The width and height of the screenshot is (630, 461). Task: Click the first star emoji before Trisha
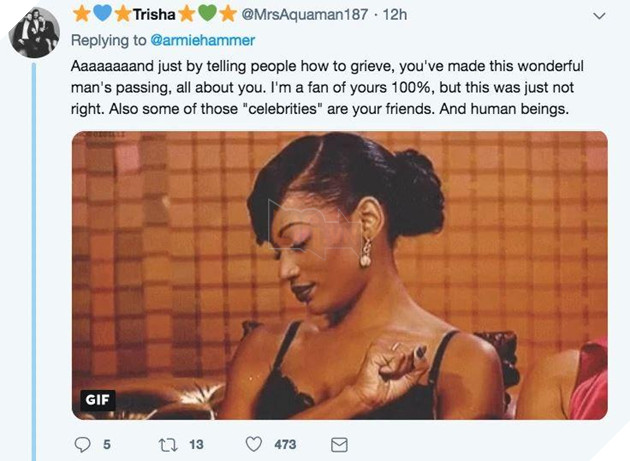pos(82,16)
